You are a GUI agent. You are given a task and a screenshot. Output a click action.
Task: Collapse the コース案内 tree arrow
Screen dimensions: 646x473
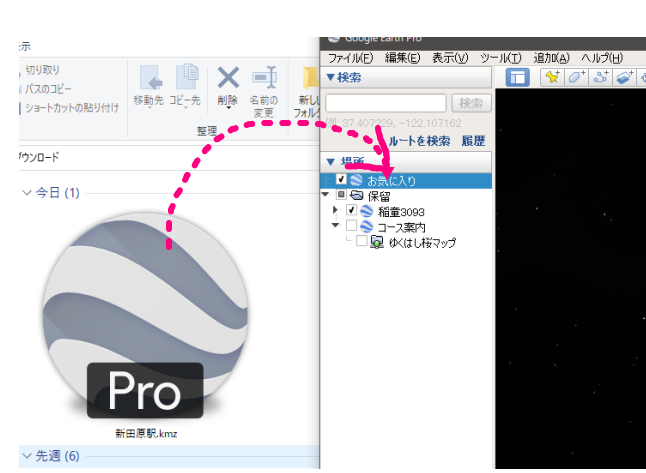tap(335, 225)
